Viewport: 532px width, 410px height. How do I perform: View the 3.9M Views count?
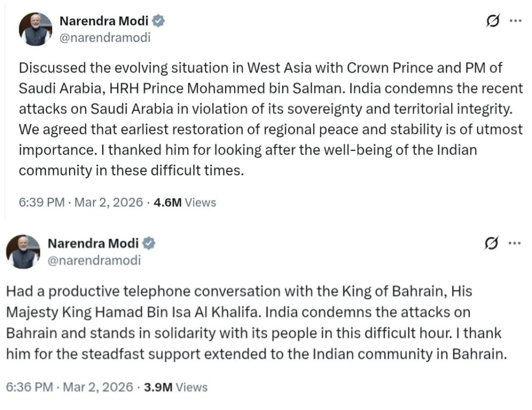(176, 387)
